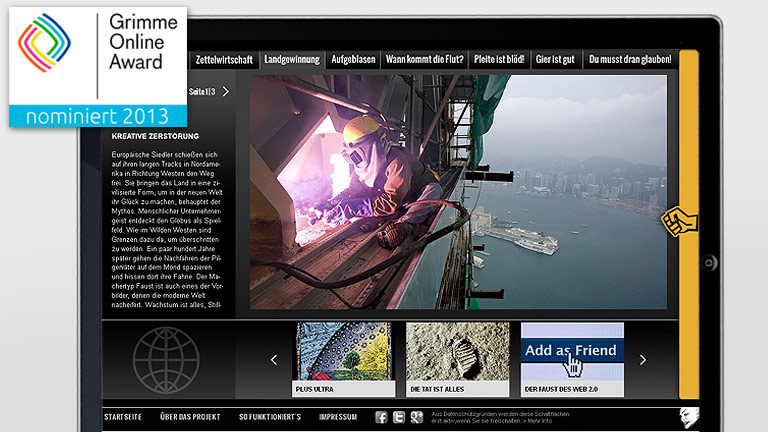Show next thumbnails with right carousel arrow
768x432 pixels.
[643, 360]
